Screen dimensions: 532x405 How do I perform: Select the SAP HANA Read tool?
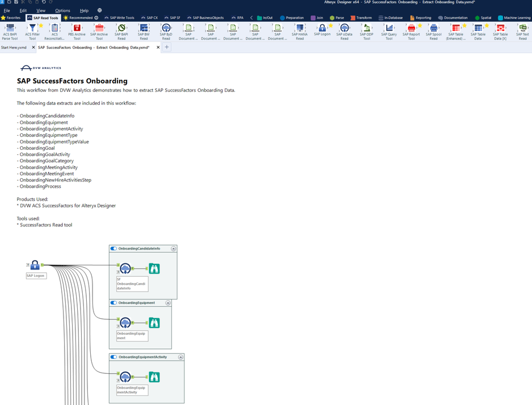click(x=300, y=28)
